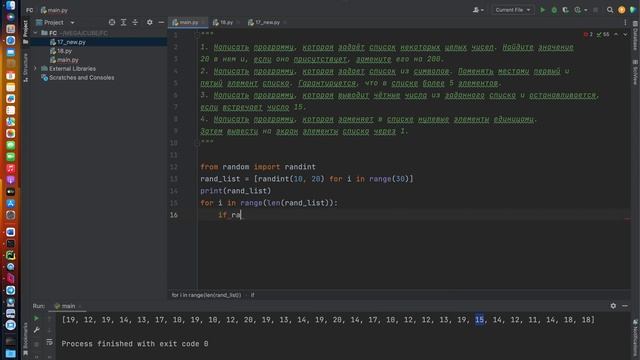Click 'Process finished with exit code 0' text
The height and width of the screenshot is (360, 640).
click(135, 344)
